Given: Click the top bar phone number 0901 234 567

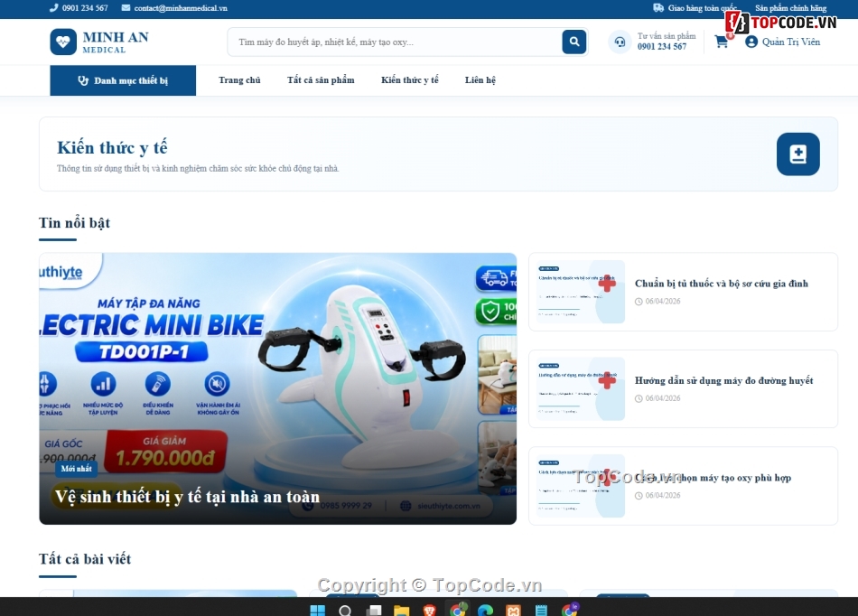Looking at the screenshot, I should 85,7.
